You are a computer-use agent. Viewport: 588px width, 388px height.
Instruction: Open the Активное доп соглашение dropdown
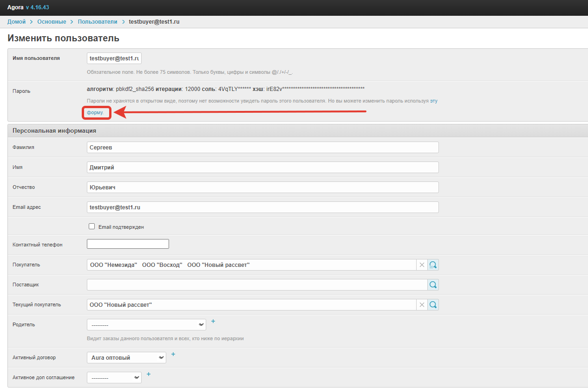pos(114,378)
